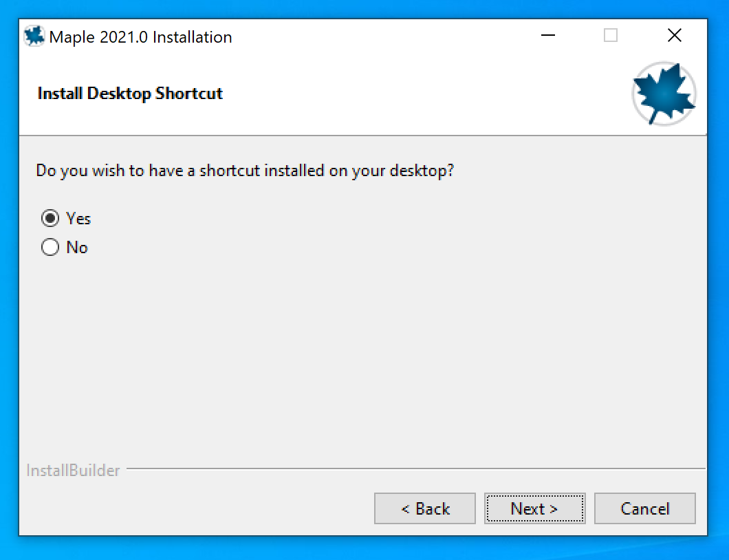Go back with the "< Back" button

(424, 509)
